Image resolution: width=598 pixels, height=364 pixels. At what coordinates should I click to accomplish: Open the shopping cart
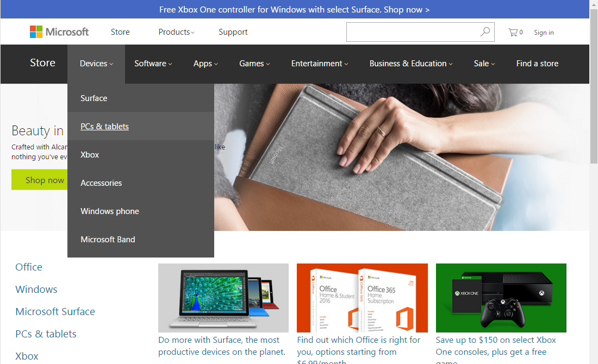(514, 32)
